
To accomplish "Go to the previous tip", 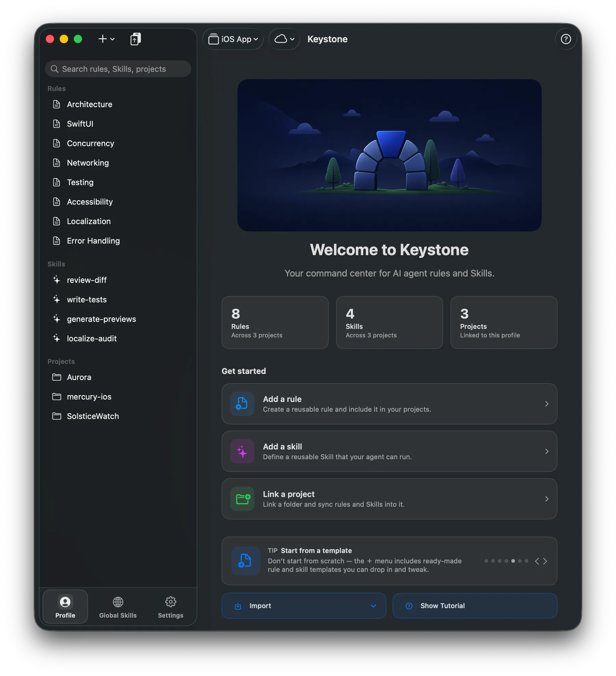I will click(537, 561).
